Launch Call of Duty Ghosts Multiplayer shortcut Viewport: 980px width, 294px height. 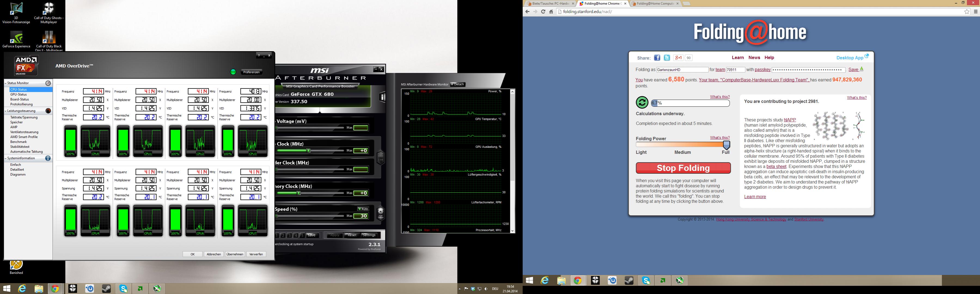point(49,13)
